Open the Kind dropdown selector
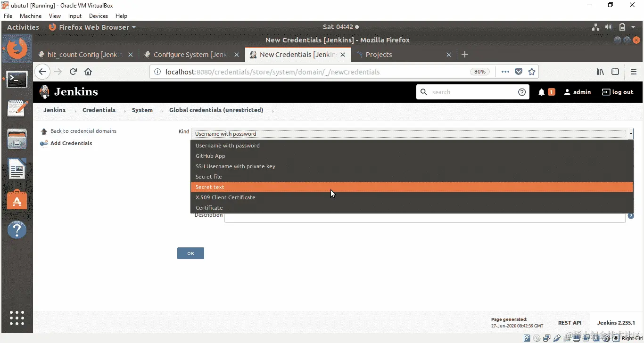 (413, 133)
